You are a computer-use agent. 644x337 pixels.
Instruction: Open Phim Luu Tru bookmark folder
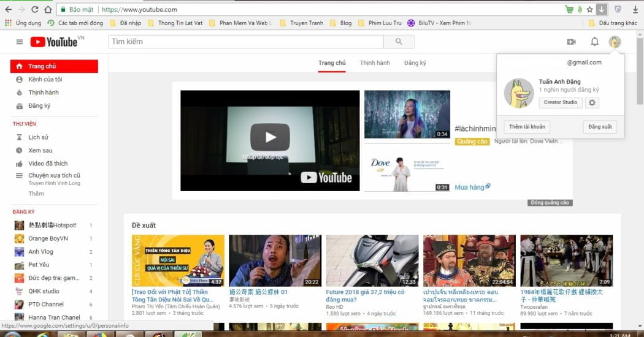380,23
